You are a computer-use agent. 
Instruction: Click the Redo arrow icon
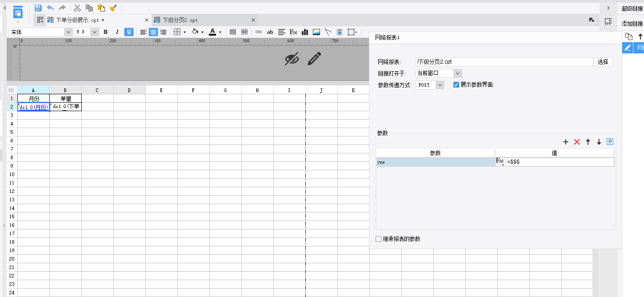(x=62, y=8)
